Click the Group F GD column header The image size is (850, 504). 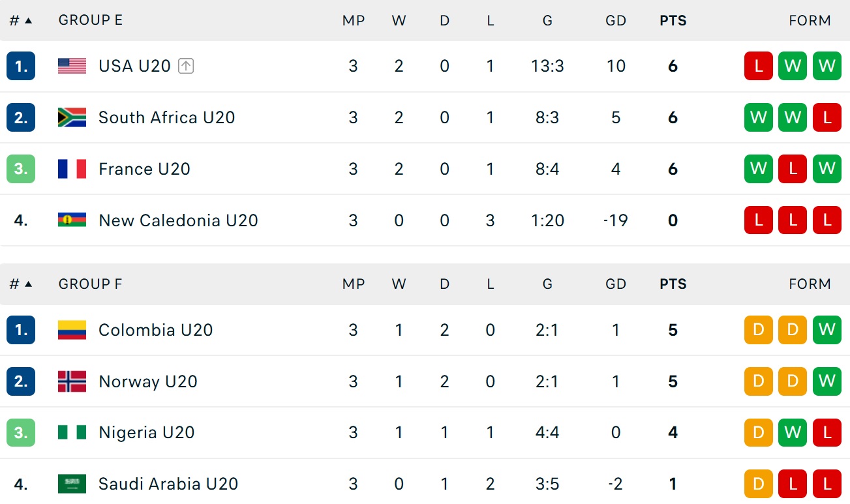coord(615,284)
